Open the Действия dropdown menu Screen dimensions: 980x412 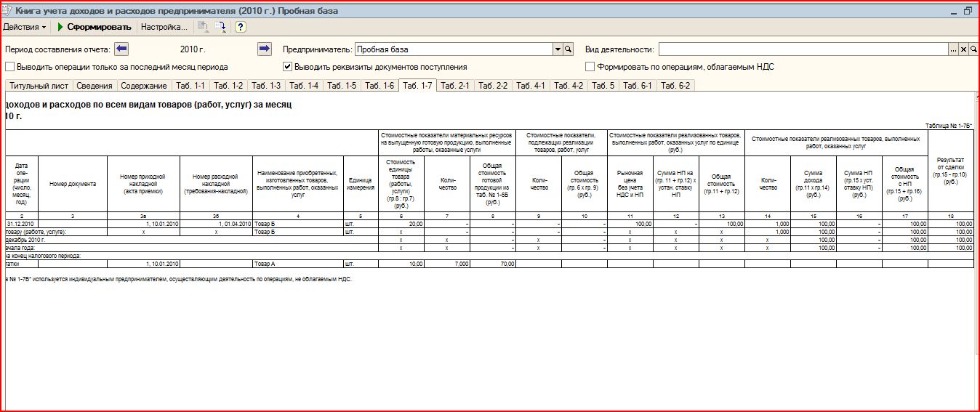pyautogui.click(x=25, y=27)
